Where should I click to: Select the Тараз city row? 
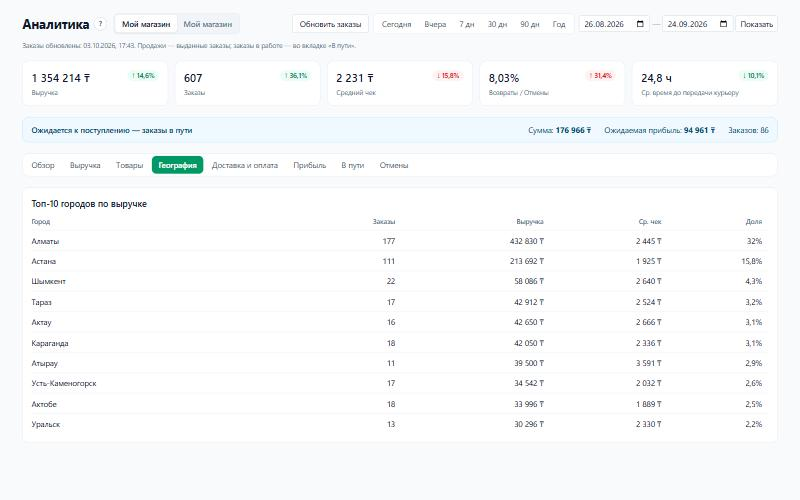click(x=397, y=302)
